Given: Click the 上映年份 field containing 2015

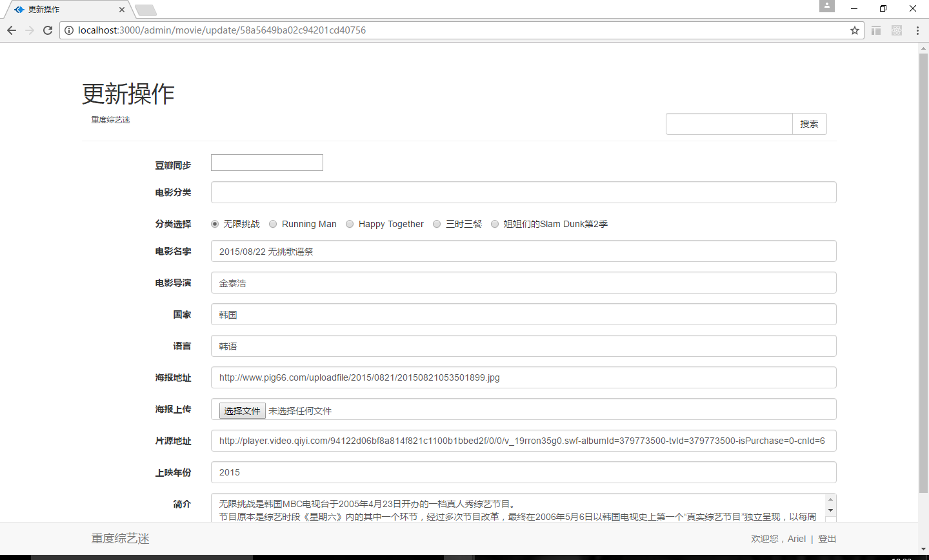Looking at the screenshot, I should [x=523, y=472].
